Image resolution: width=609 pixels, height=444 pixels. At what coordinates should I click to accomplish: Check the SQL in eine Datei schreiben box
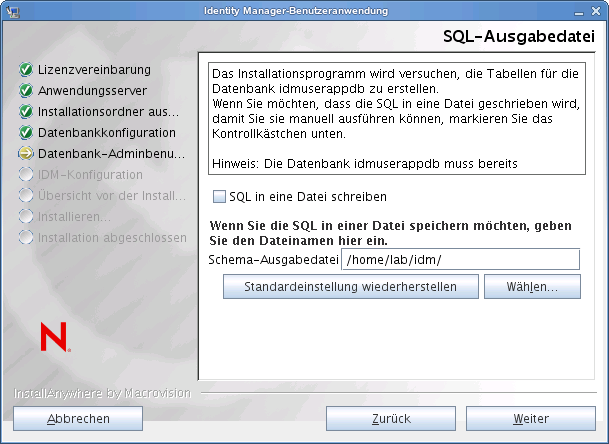pos(219,197)
